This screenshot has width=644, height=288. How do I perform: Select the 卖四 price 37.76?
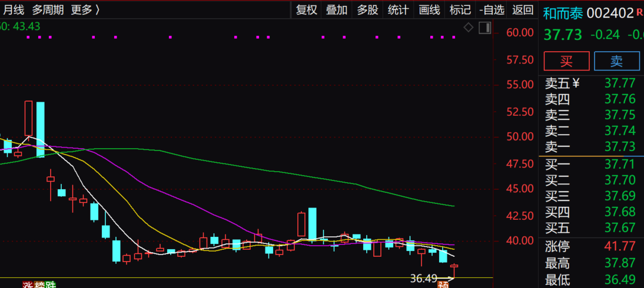coord(620,99)
